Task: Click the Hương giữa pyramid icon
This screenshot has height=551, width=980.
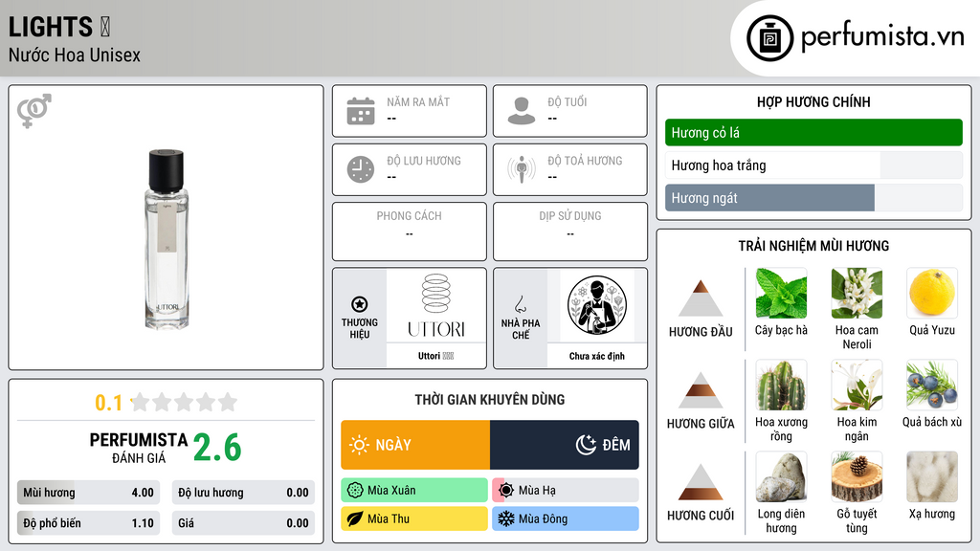Action: 701,390
